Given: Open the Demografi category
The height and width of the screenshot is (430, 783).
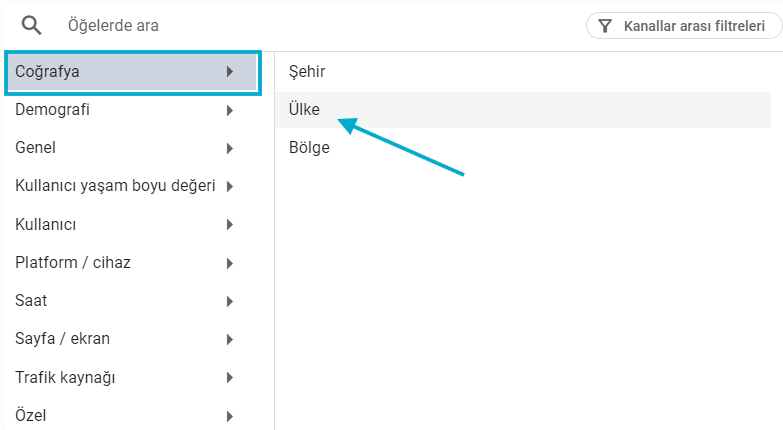Looking at the screenshot, I should (52, 110).
